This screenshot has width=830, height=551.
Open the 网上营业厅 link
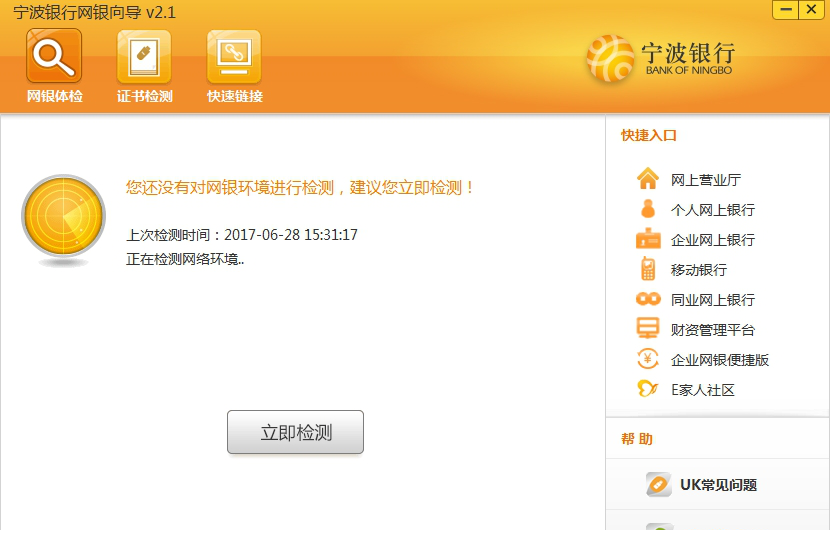tap(706, 180)
